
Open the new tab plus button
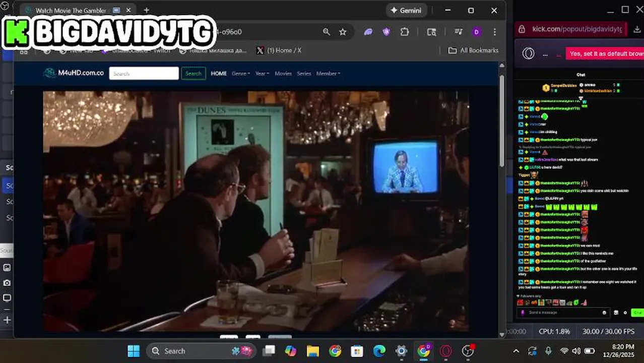[x=146, y=10]
